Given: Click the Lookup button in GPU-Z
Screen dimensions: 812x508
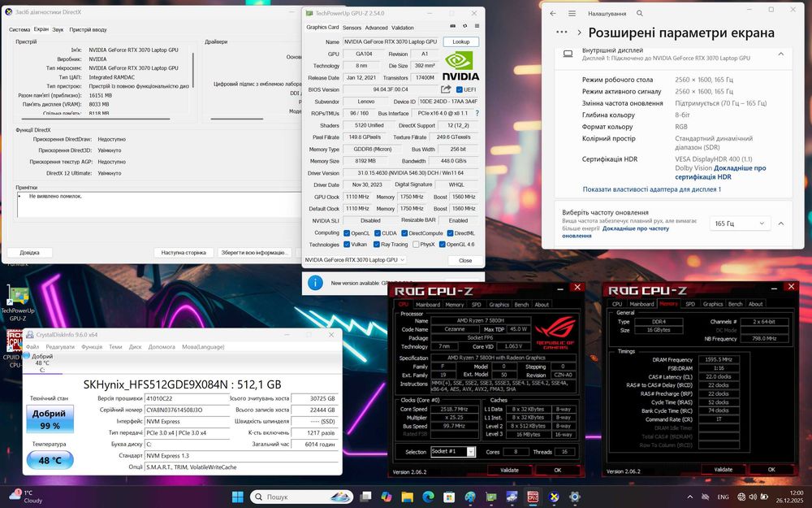Looking at the screenshot, I should 461,42.
